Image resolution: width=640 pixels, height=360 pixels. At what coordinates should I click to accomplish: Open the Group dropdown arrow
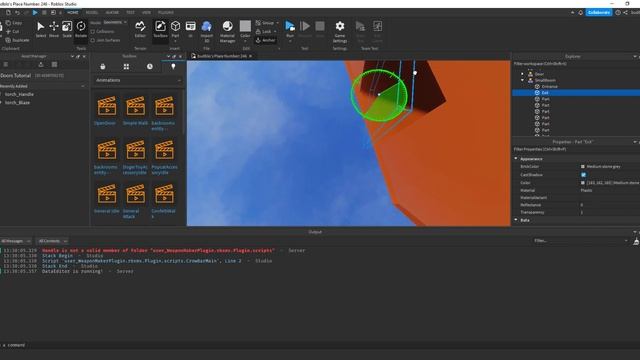[x=278, y=23]
